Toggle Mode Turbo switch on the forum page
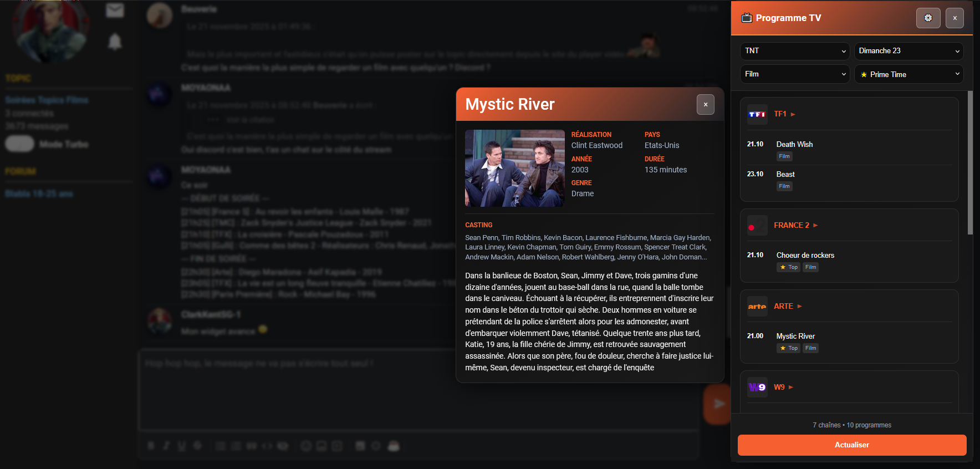Image resolution: width=980 pixels, height=469 pixels. (x=19, y=144)
